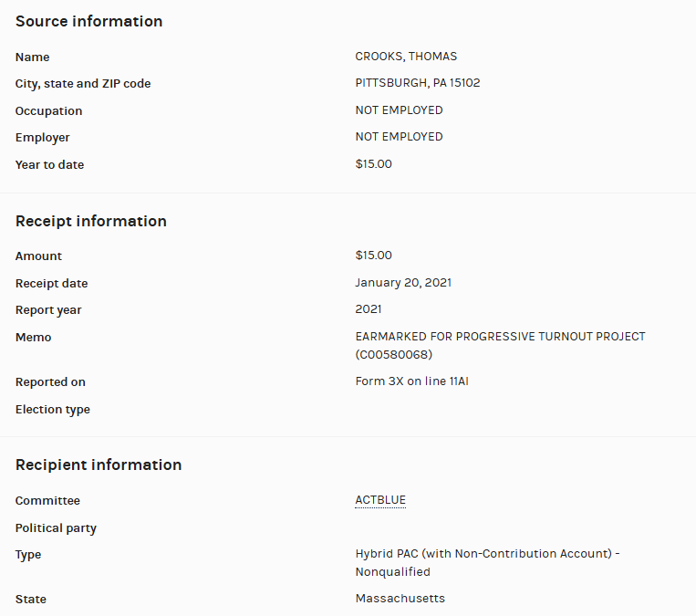Click the Massachusetts state value

click(400, 599)
